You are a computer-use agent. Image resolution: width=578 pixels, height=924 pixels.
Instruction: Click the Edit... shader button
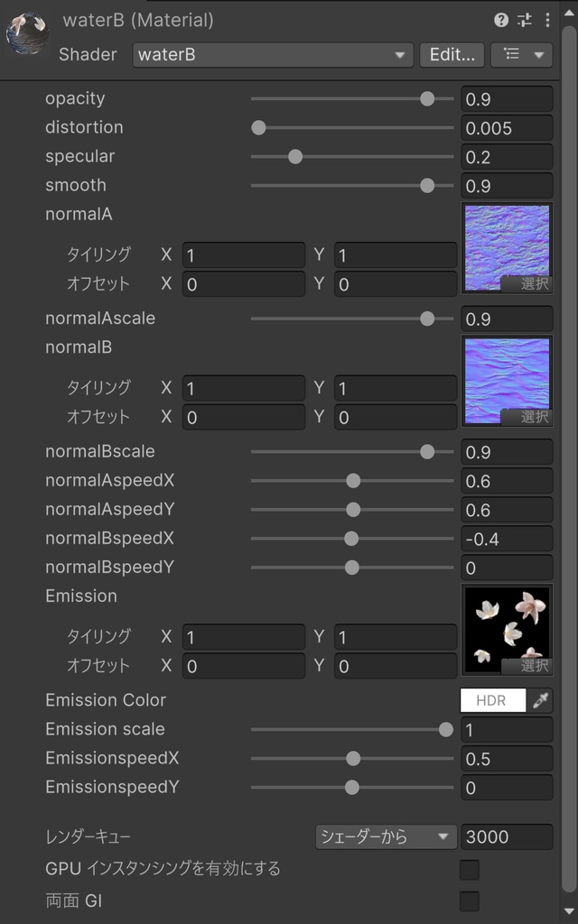[x=452, y=55]
